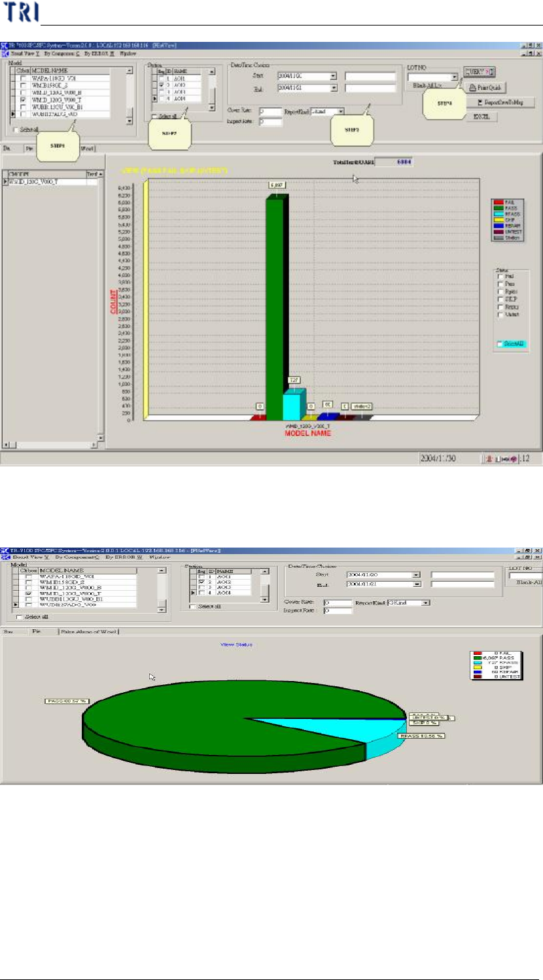The height and width of the screenshot is (980, 543).
Task: Click green PASS swatch in bar chart legend
Action: pos(498,208)
